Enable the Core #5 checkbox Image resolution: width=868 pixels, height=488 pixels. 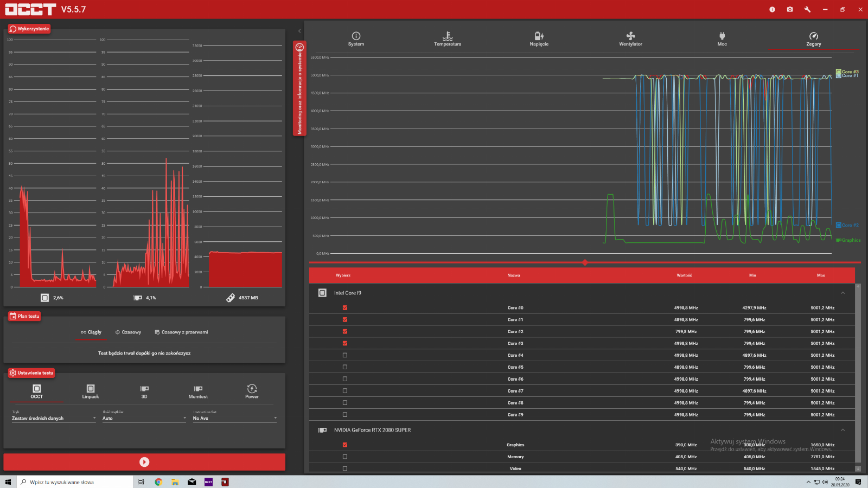pyautogui.click(x=345, y=367)
